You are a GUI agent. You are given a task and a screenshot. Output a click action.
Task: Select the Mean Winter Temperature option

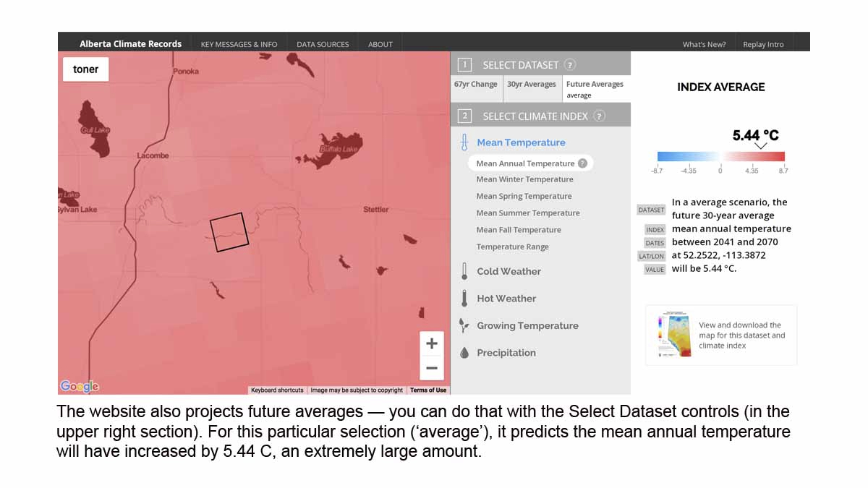(524, 179)
